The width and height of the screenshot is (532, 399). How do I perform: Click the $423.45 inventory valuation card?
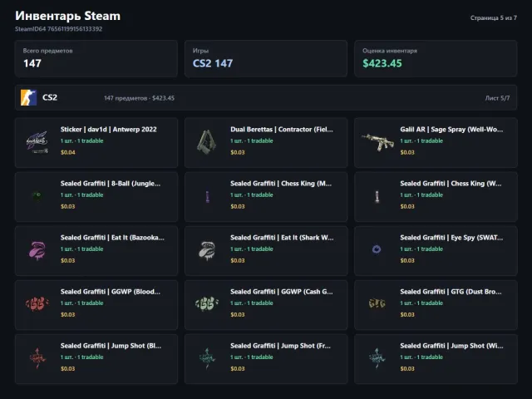[436, 59]
